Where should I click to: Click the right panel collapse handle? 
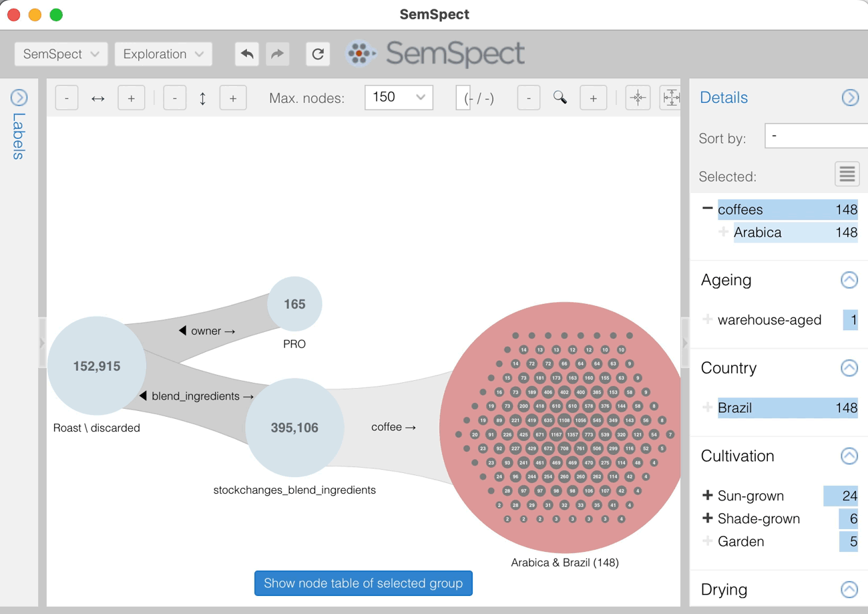tap(684, 343)
